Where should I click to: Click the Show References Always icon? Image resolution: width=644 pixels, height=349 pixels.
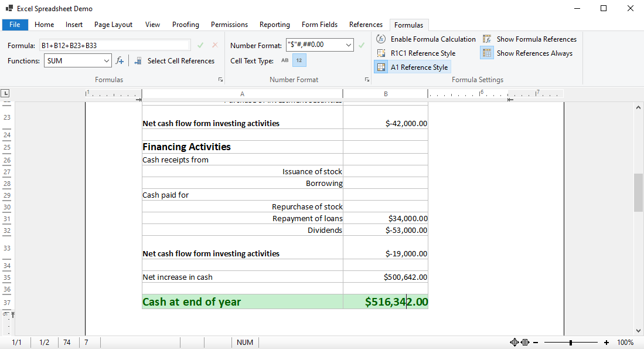(x=487, y=53)
